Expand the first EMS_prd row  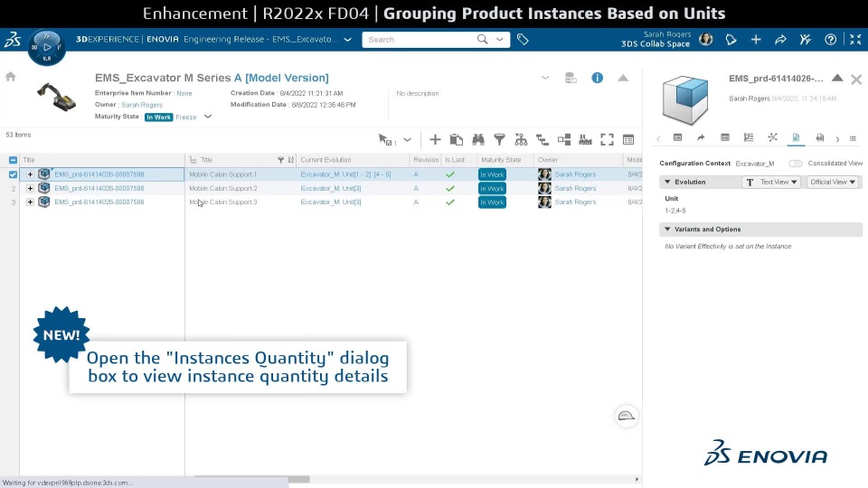(30, 174)
